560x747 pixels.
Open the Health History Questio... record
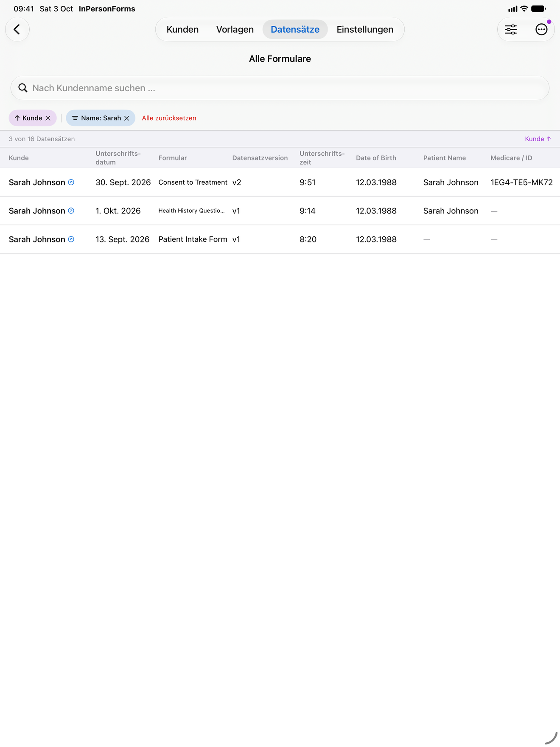pos(192,211)
